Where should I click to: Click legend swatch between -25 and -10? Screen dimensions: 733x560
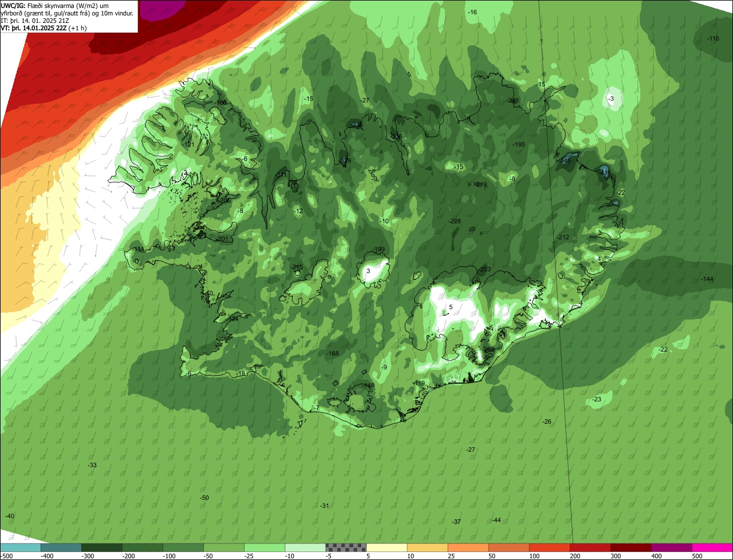point(264,547)
